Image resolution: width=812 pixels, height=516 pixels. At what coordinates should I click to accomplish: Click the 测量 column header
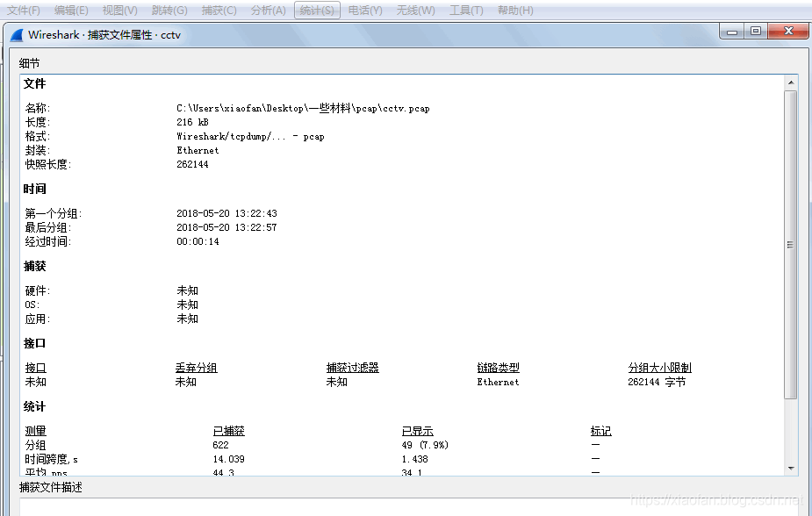point(35,431)
